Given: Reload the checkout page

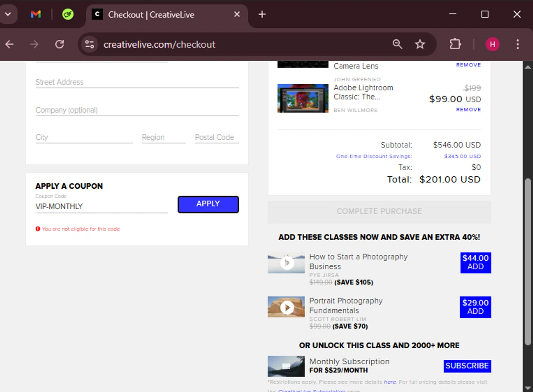Looking at the screenshot, I should point(59,44).
